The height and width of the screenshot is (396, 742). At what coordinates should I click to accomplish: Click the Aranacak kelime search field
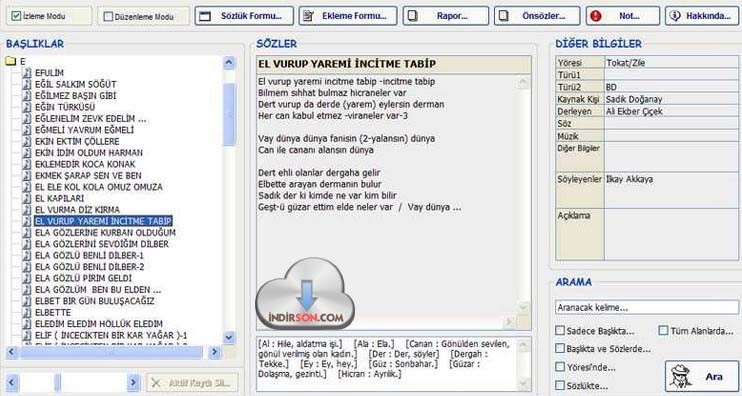tap(646, 307)
